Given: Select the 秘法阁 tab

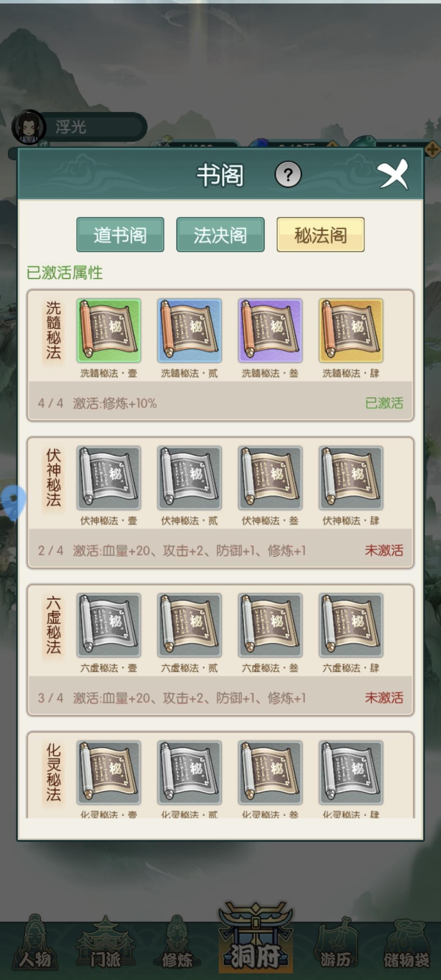Looking at the screenshot, I should click(x=321, y=235).
